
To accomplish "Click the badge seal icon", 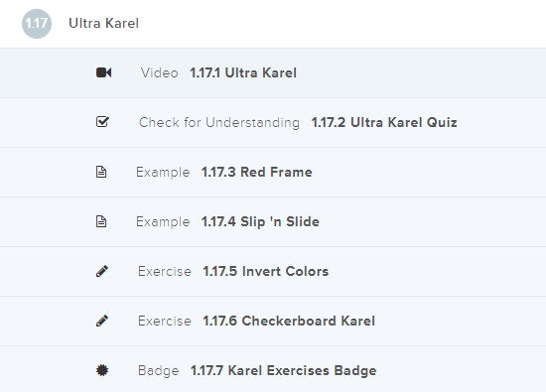I will point(102,370).
